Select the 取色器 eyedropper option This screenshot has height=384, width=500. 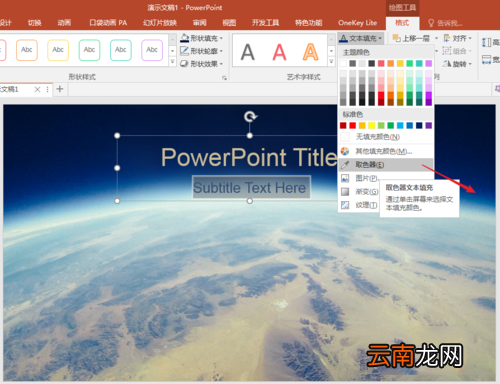(386, 165)
